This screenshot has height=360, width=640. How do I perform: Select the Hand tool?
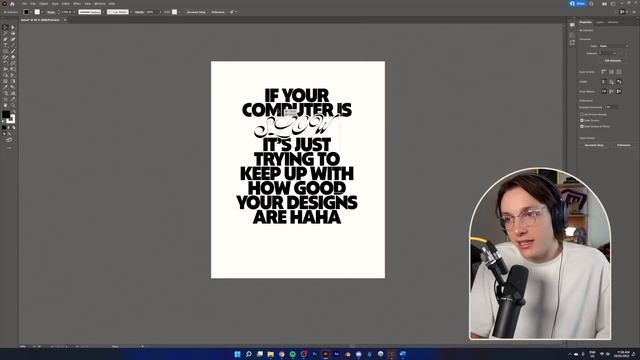(x=5, y=104)
